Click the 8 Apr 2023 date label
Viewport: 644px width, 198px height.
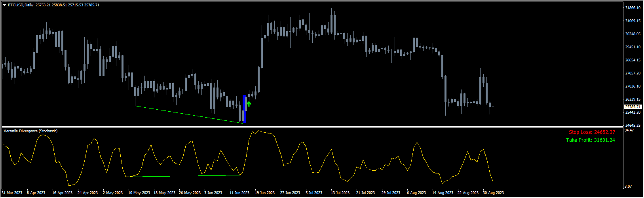pyautogui.click(x=36, y=193)
